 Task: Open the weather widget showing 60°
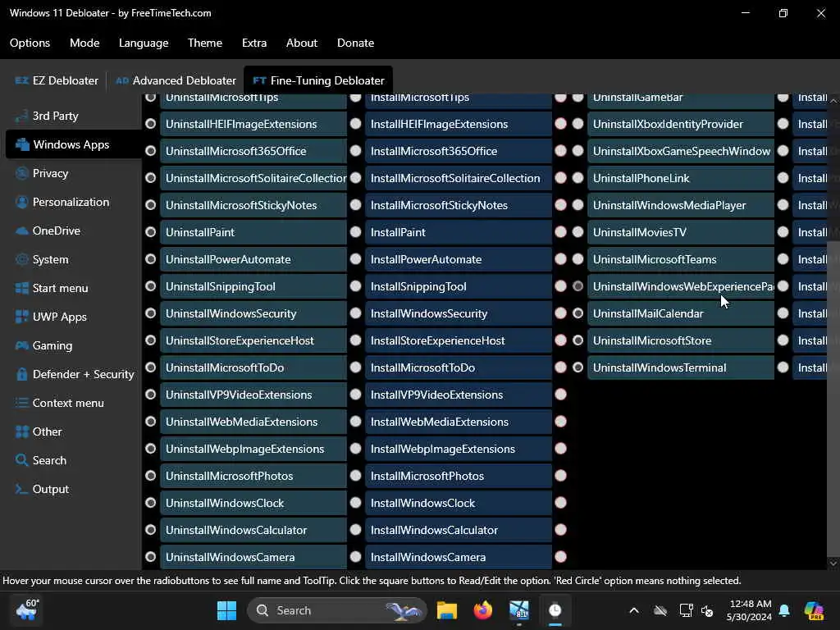(x=26, y=610)
